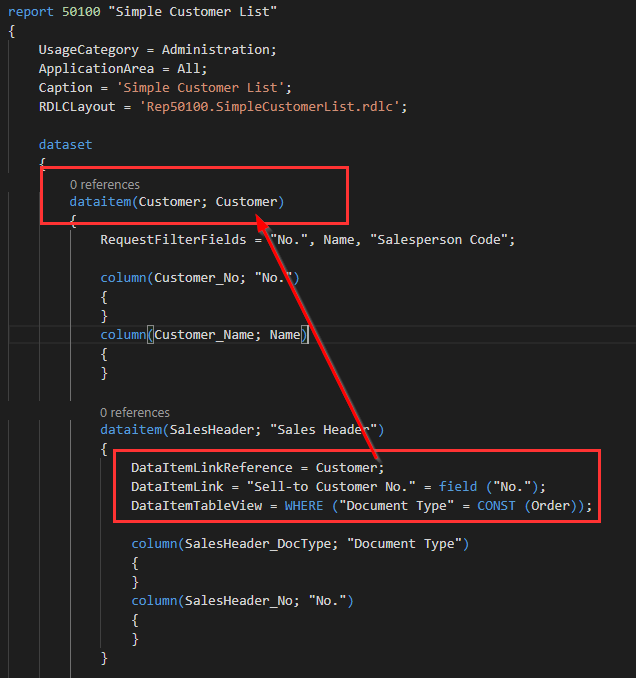Image resolution: width=636 pixels, height=678 pixels.
Task: Open the 0 references lens above Customer dataitem
Action: [x=105, y=185]
